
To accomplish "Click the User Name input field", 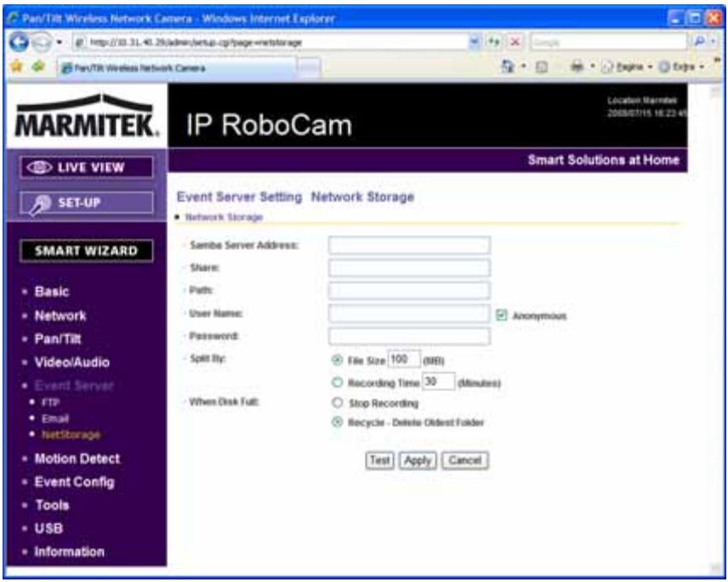I will click(x=409, y=313).
